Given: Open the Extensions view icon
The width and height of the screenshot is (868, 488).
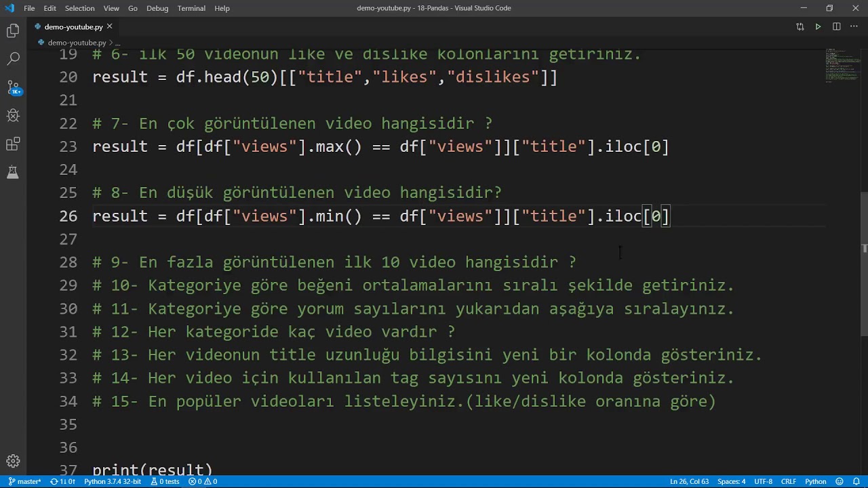Looking at the screenshot, I should click(13, 144).
